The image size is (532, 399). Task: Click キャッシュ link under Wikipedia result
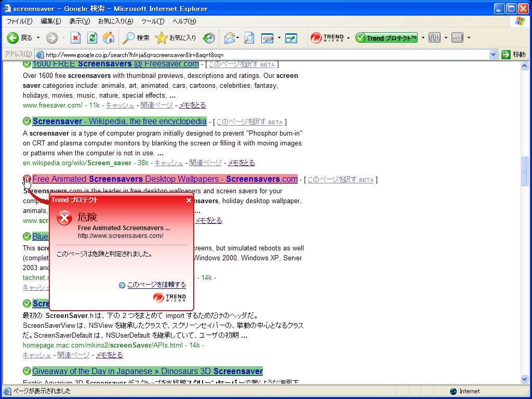169,163
